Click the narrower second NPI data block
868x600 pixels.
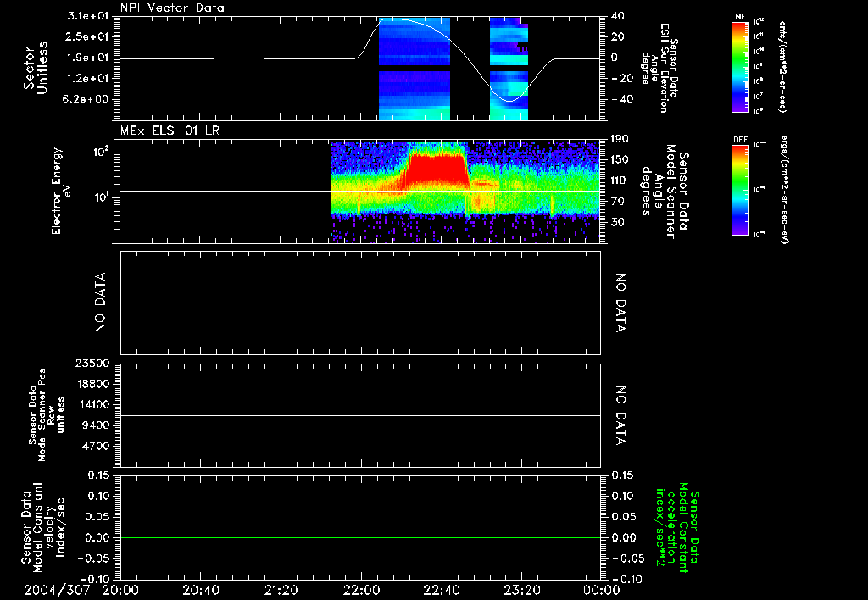point(509,69)
